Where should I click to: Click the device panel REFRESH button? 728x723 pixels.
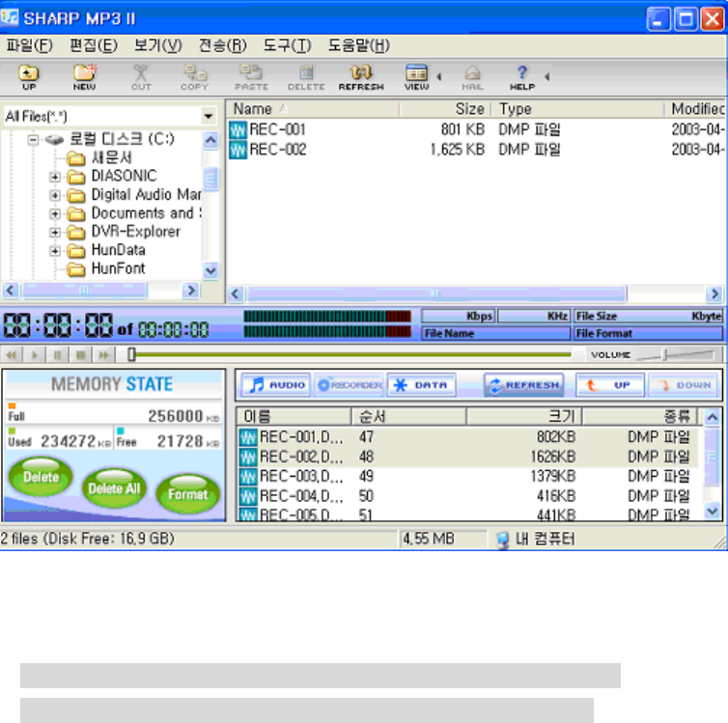[523, 385]
